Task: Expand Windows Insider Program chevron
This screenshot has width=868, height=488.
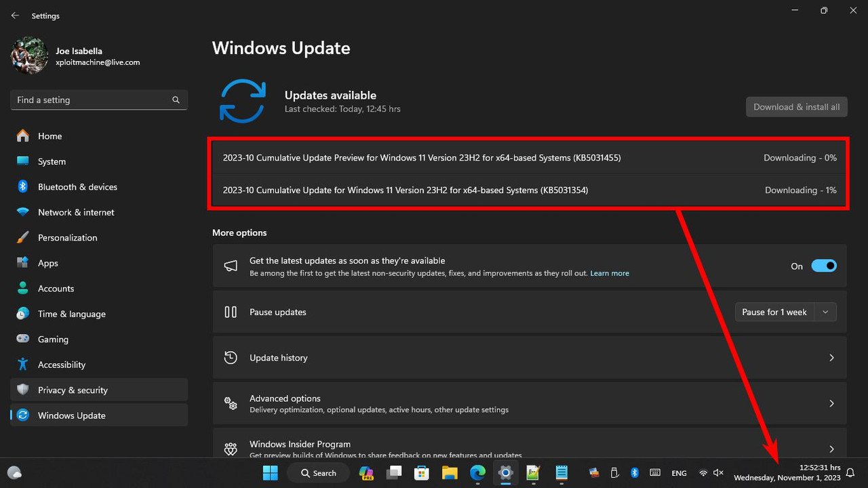Action: point(832,449)
